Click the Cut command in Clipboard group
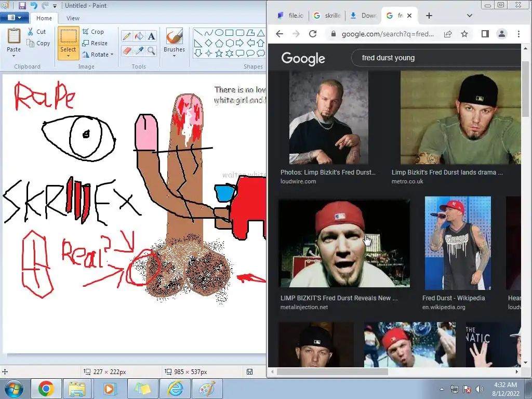Screen dimensions: 532x399 point(37,32)
